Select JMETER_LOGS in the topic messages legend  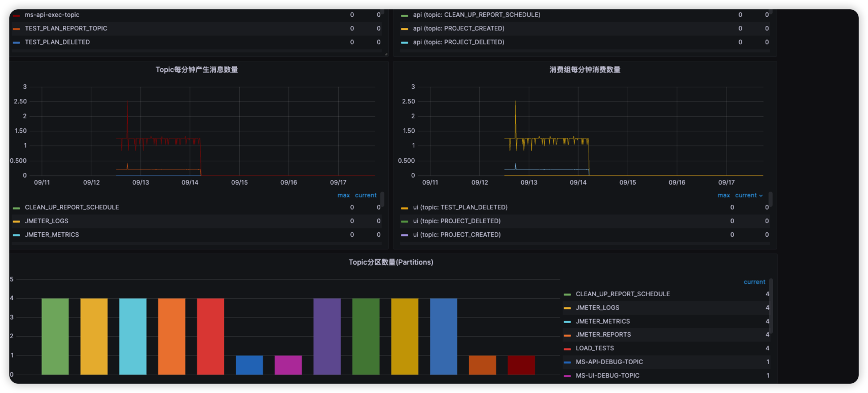(x=47, y=221)
